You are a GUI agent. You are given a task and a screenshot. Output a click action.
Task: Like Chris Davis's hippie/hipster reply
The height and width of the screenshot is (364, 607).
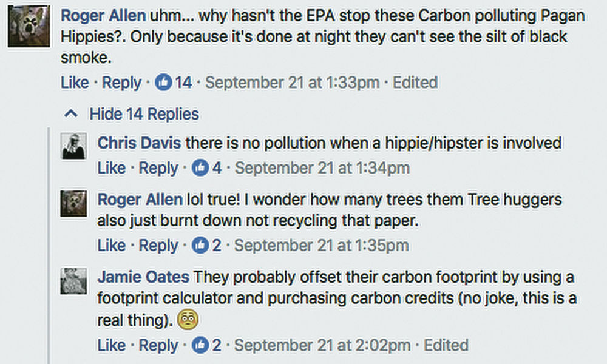[x=112, y=168]
